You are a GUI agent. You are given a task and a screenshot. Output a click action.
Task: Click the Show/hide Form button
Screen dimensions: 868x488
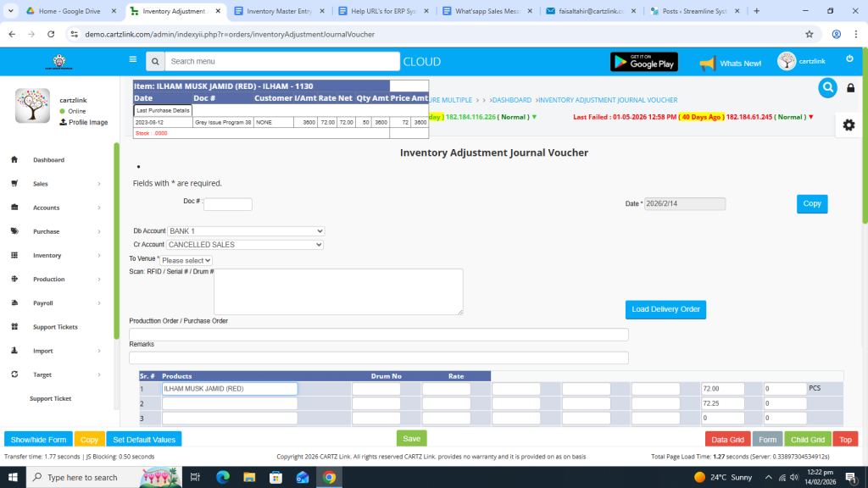coord(38,440)
